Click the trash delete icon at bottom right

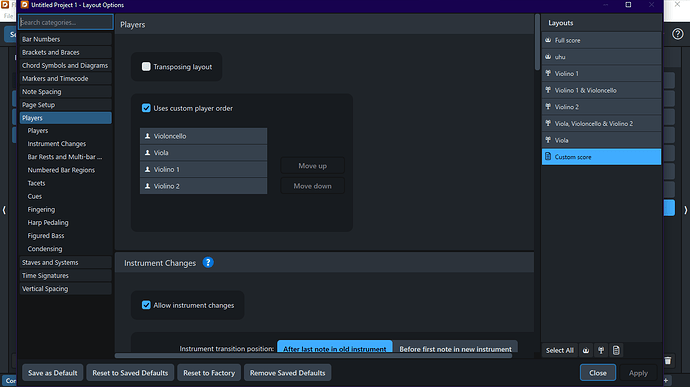tap(668, 361)
